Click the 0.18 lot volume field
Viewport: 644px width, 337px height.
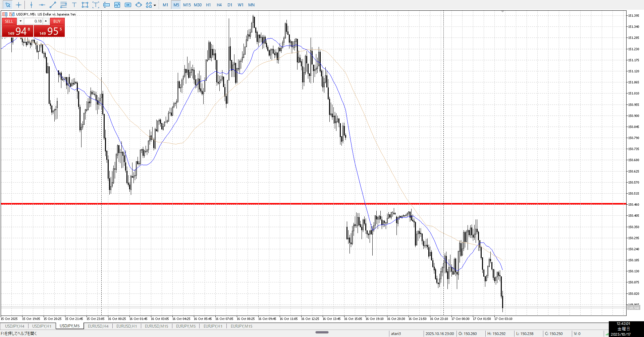pos(33,21)
